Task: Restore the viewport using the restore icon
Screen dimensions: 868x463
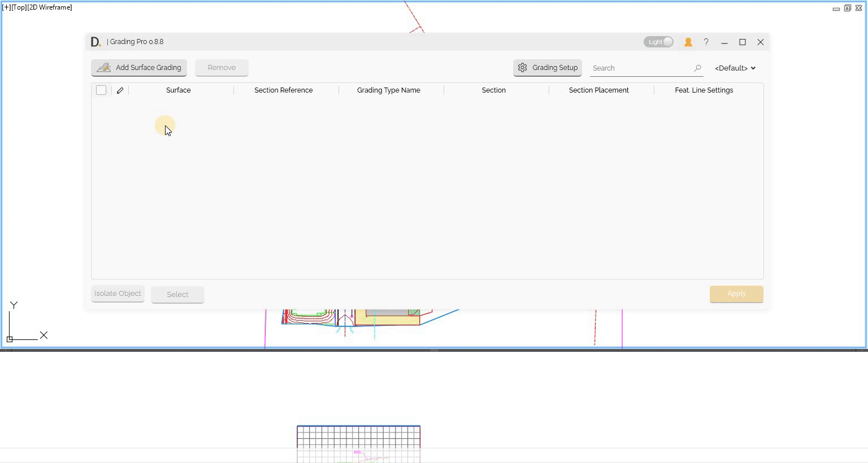Action: pyautogui.click(x=847, y=8)
